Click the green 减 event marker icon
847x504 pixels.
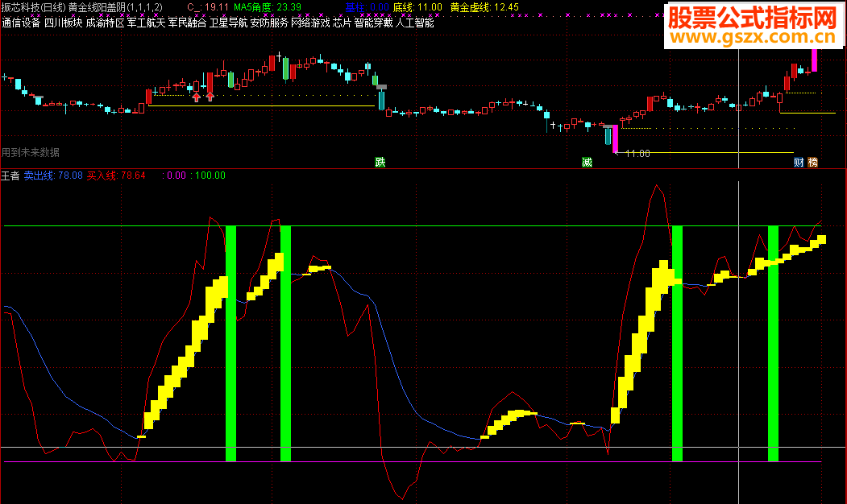588,162
